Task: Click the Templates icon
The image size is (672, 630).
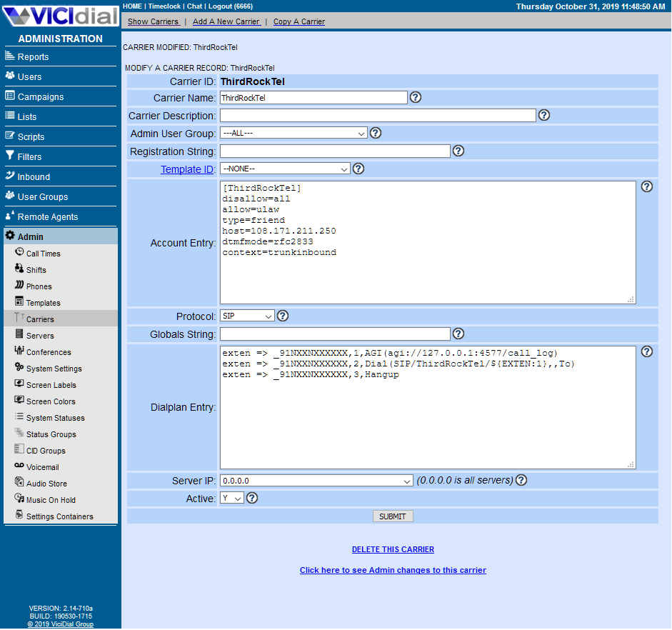Action: coord(19,301)
